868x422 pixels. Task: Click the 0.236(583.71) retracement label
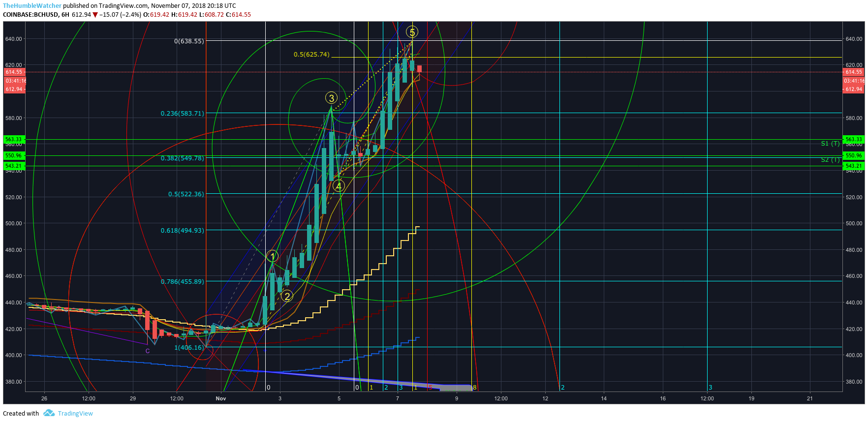click(x=183, y=114)
